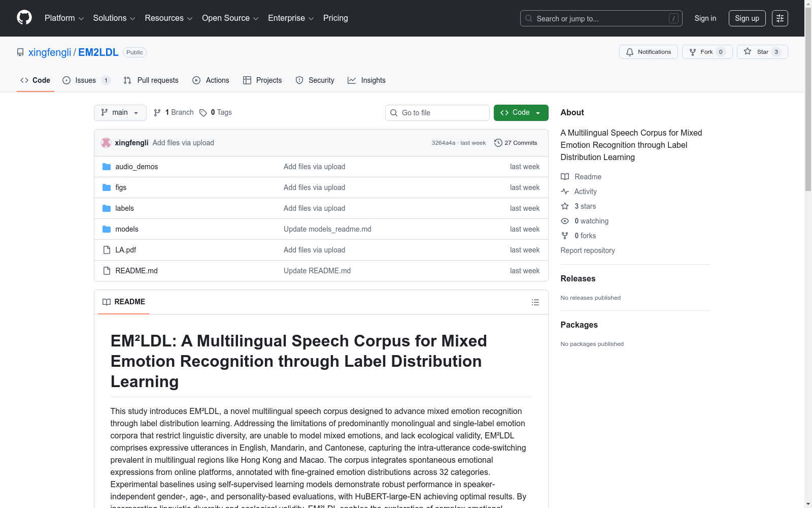Open the Pricing link in header
This screenshot has height=508, width=812.
click(335, 18)
